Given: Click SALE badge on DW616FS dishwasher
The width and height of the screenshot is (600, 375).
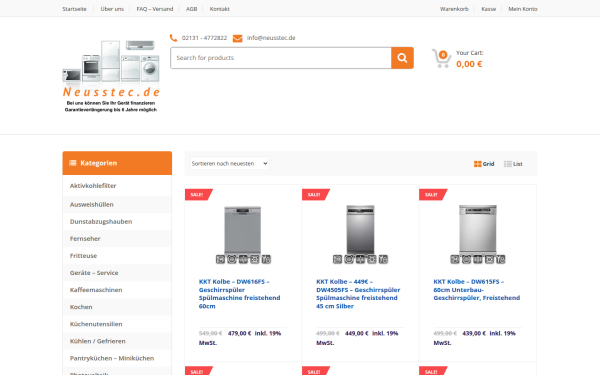Looking at the screenshot, I should coord(198,194).
